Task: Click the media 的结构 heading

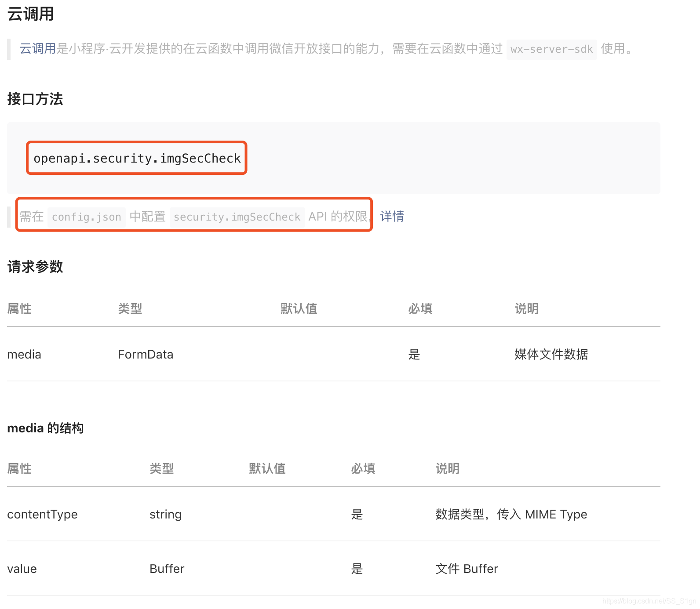Action: pyautogui.click(x=46, y=428)
